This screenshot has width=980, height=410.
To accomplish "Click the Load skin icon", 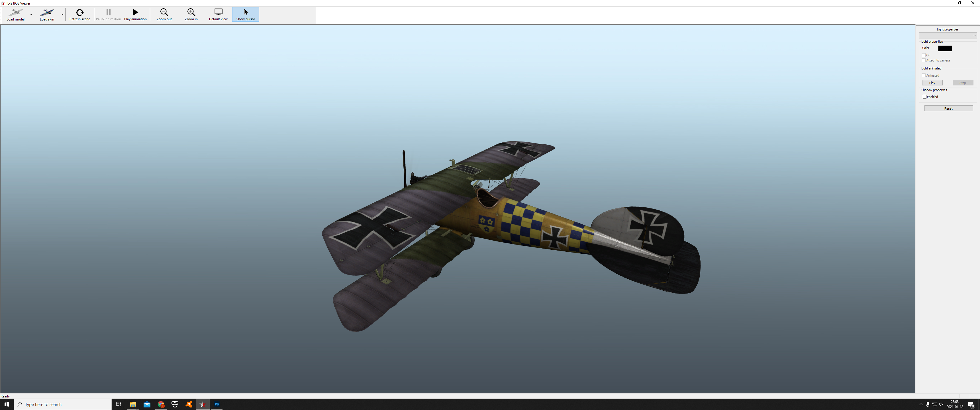I will tap(47, 12).
